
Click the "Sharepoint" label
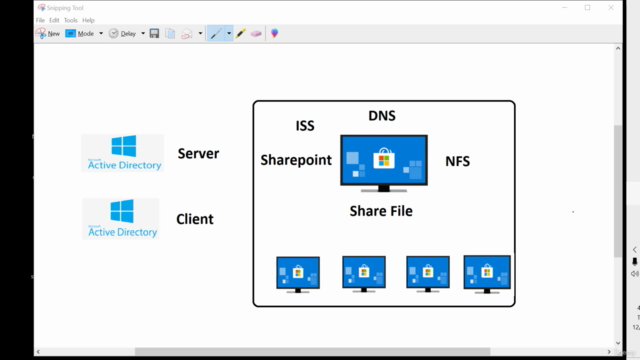click(x=296, y=160)
